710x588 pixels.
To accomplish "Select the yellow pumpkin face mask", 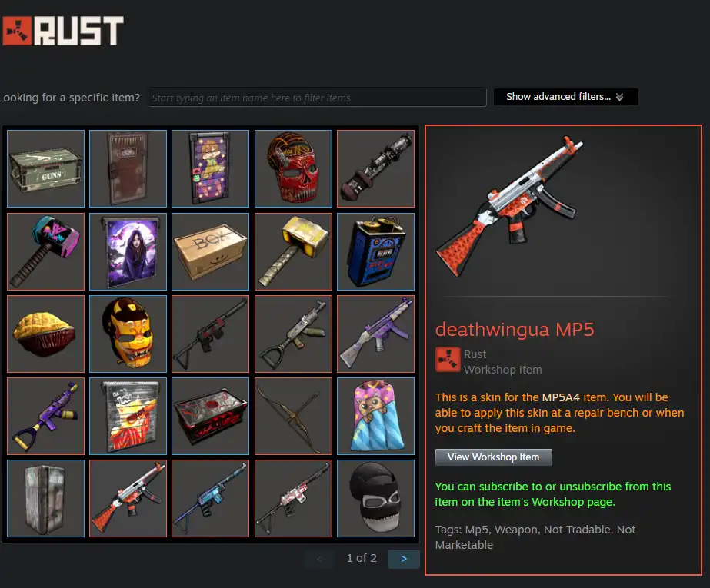I will coord(128,334).
